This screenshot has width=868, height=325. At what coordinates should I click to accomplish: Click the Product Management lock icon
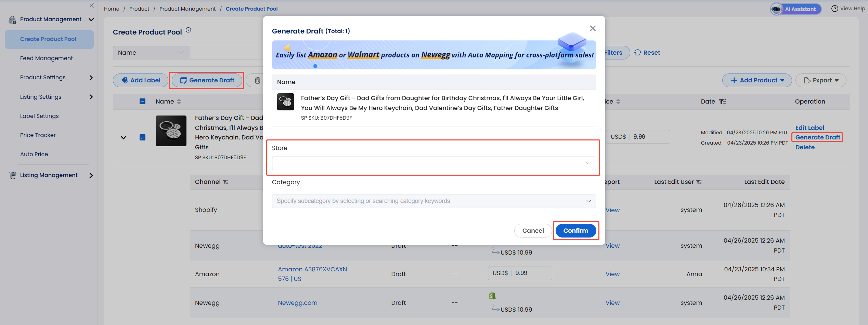[x=12, y=20]
